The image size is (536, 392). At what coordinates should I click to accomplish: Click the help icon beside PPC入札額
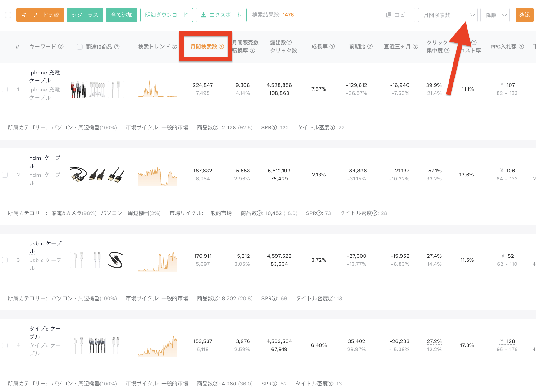[x=521, y=47]
